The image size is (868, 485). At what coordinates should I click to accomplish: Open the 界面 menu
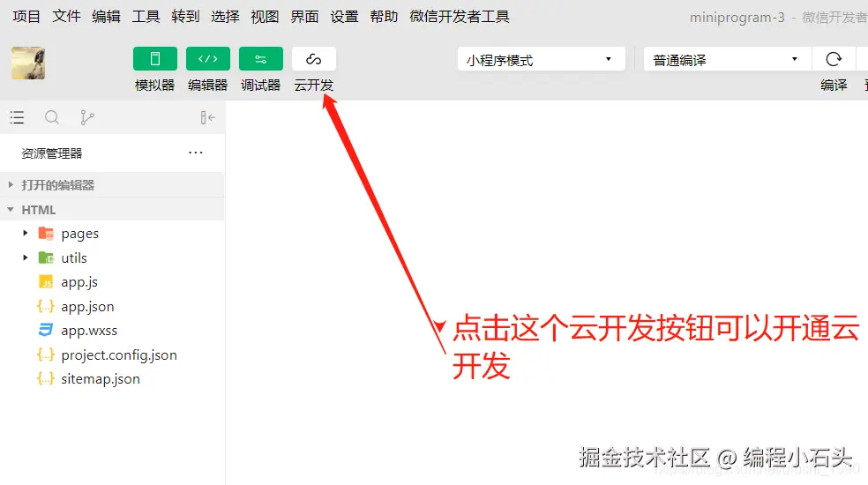point(304,17)
